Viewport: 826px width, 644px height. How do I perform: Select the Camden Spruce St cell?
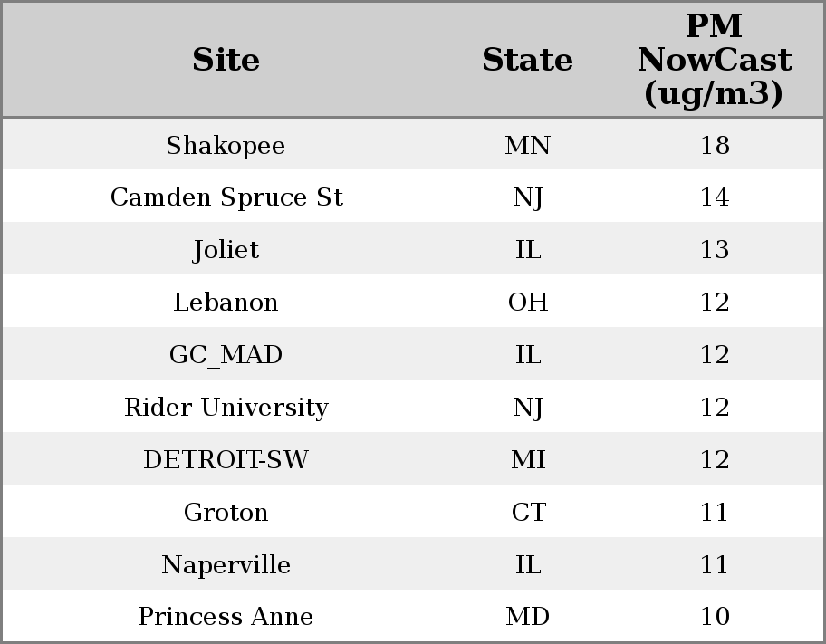coord(226,197)
